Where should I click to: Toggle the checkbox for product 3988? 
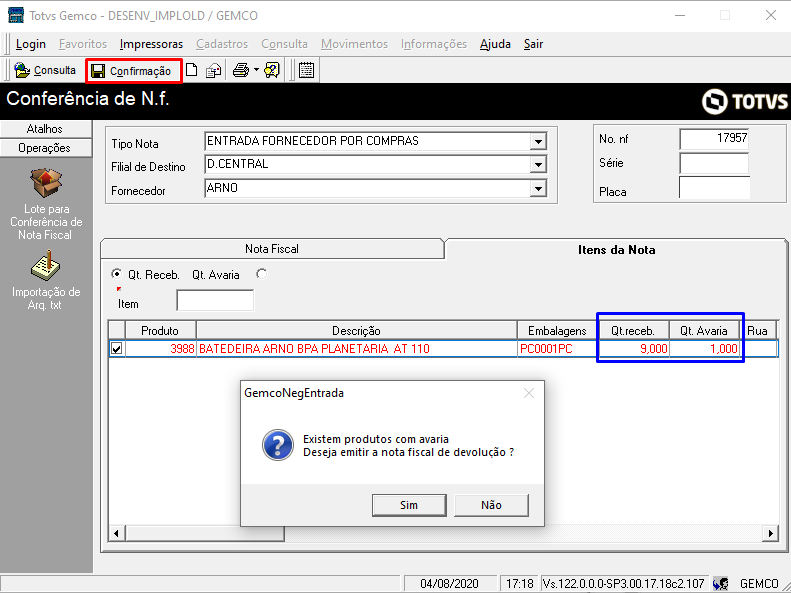117,348
